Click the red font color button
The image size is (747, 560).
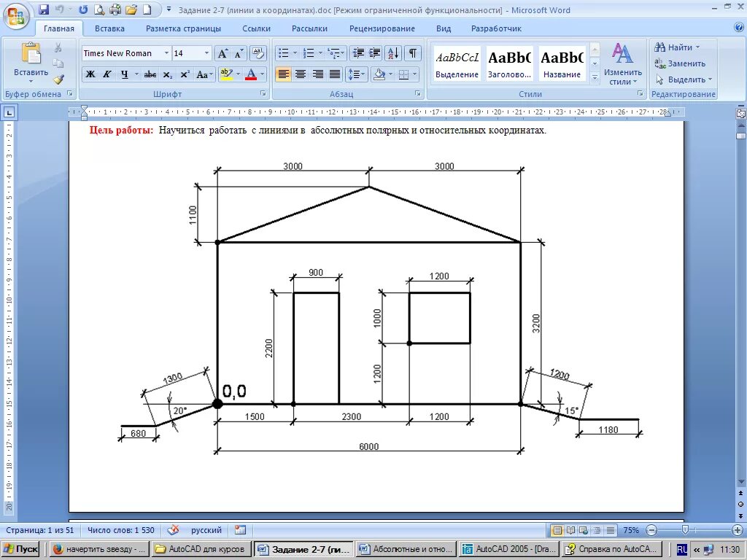point(251,74)
